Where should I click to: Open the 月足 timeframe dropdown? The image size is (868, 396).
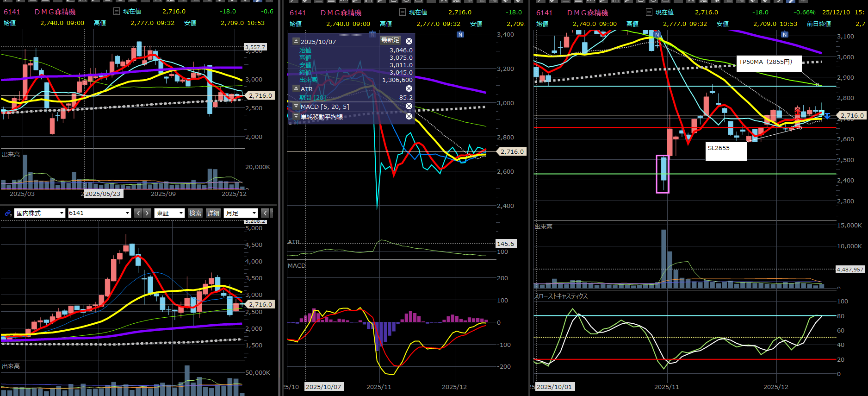tap(241, 213)
